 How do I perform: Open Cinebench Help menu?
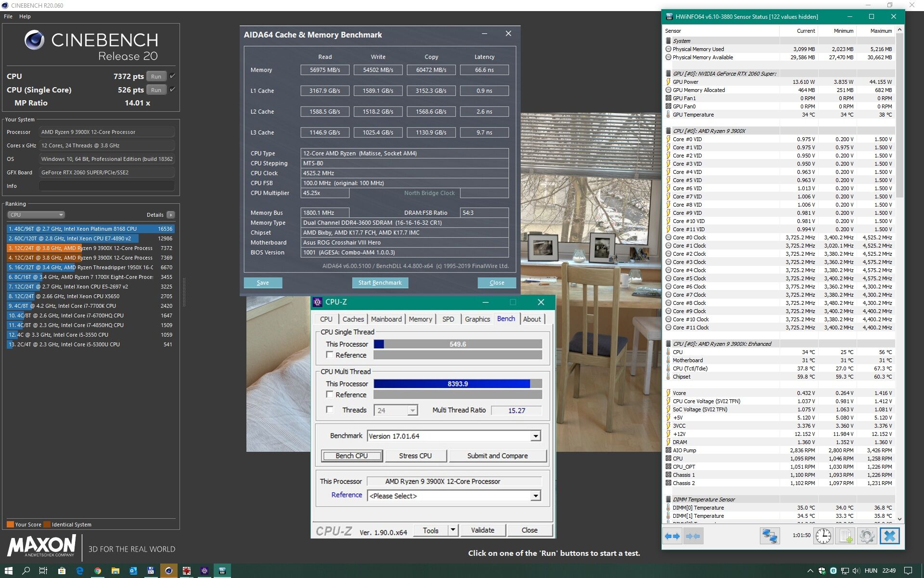[x=25, y=16]
